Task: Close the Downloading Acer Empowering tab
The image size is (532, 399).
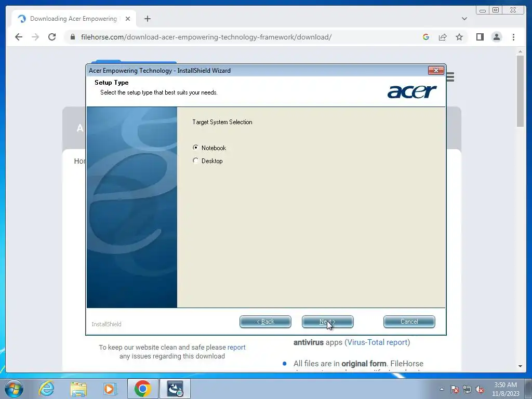Action: [x=128, y=19]
